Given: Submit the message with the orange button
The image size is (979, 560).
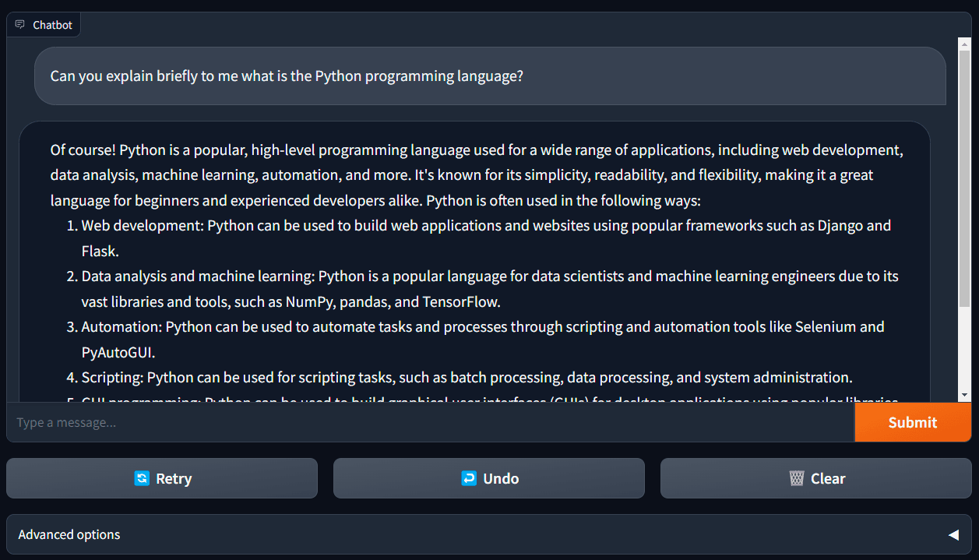Looking at the screenshot, I should (x=913, y=422).
